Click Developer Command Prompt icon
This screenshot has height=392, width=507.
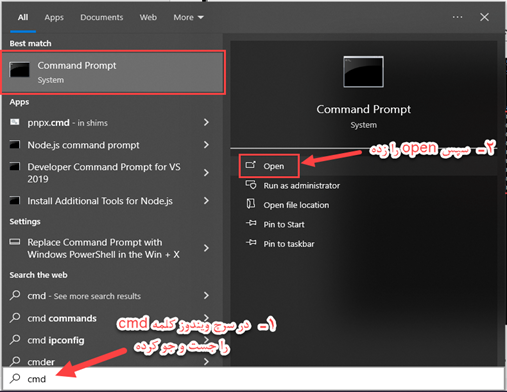[x=15, y=166]
